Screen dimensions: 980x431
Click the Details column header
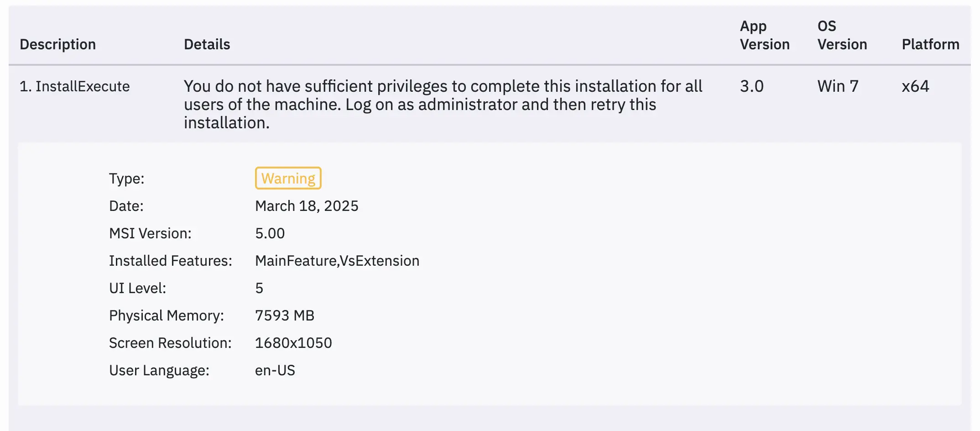point(207,44)
